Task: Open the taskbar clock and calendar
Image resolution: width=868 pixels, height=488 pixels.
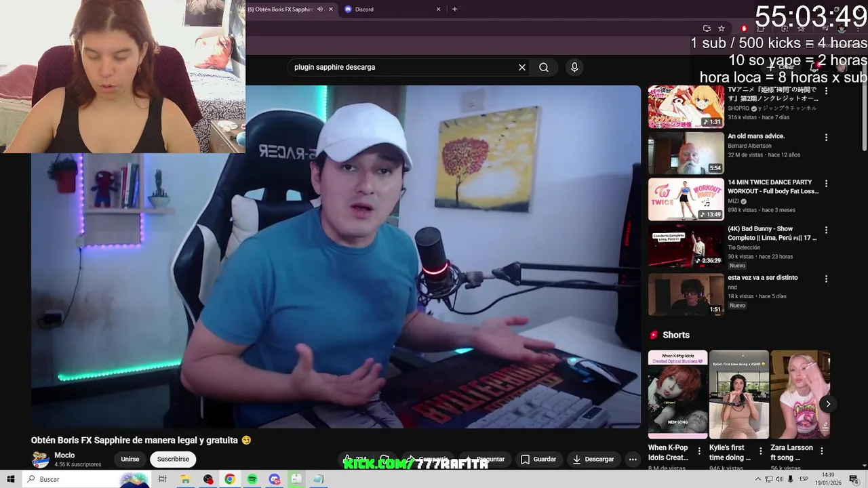Action: (x=828, y=479)
